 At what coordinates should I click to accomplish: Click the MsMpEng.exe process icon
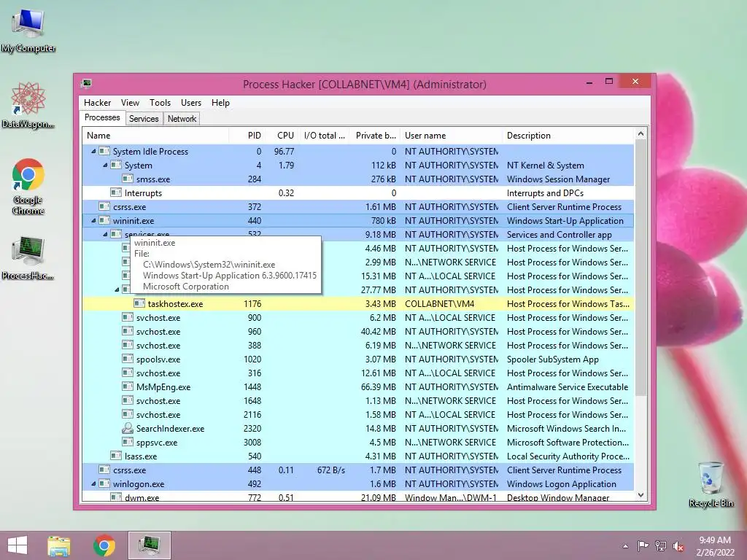click(128, 386)
